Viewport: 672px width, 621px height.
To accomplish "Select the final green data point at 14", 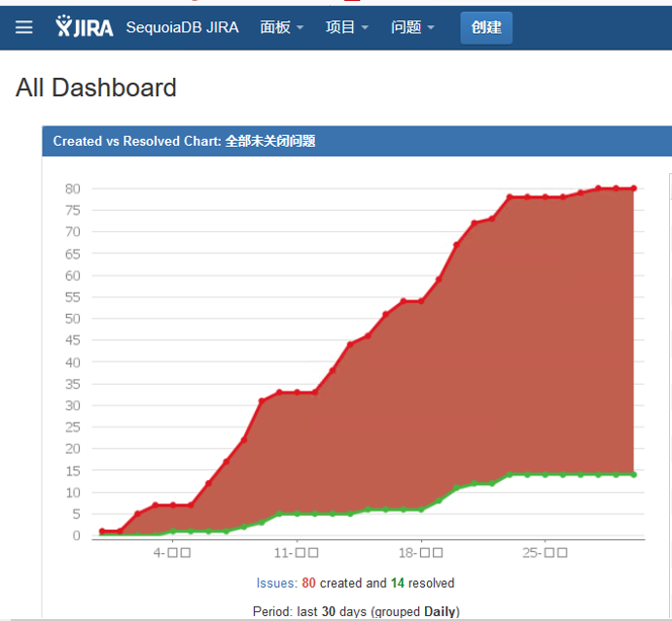I will coord(633,474).
